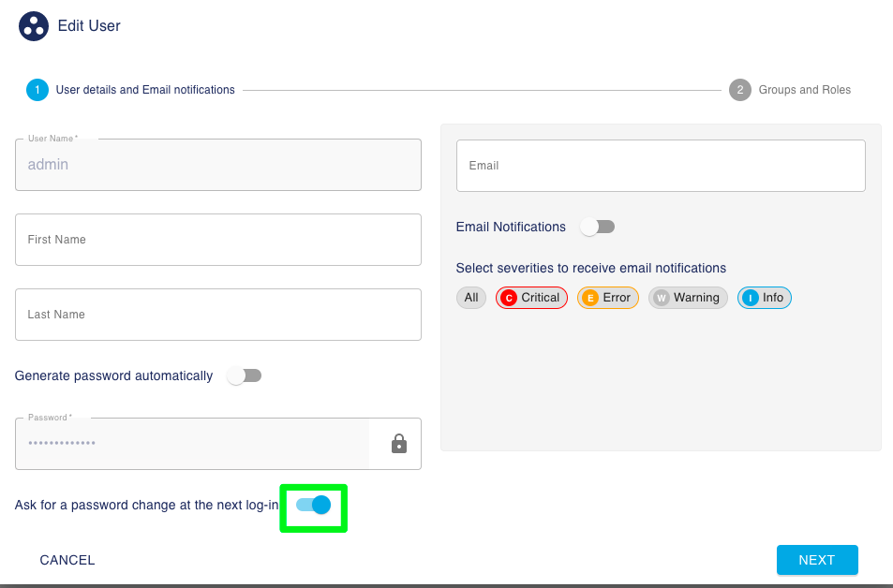The height and width of the screenshot is (588, 893).
Task: Click the step 2 circle icon
Action: click(740, 90)
